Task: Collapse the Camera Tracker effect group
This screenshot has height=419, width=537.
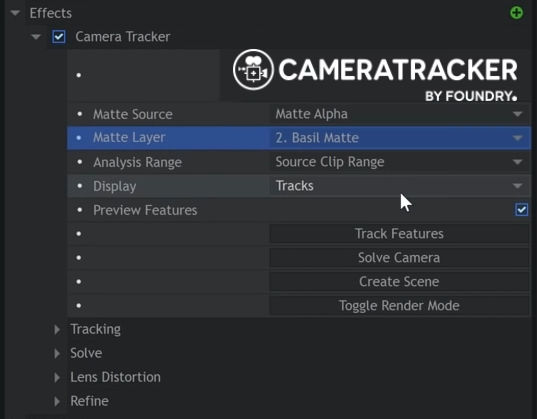Action: 36,37
